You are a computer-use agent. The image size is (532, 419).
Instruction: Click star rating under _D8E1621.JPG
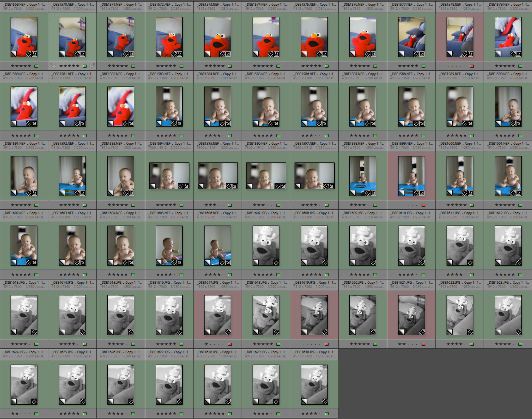pyautogui.click(x=408, y=344)
